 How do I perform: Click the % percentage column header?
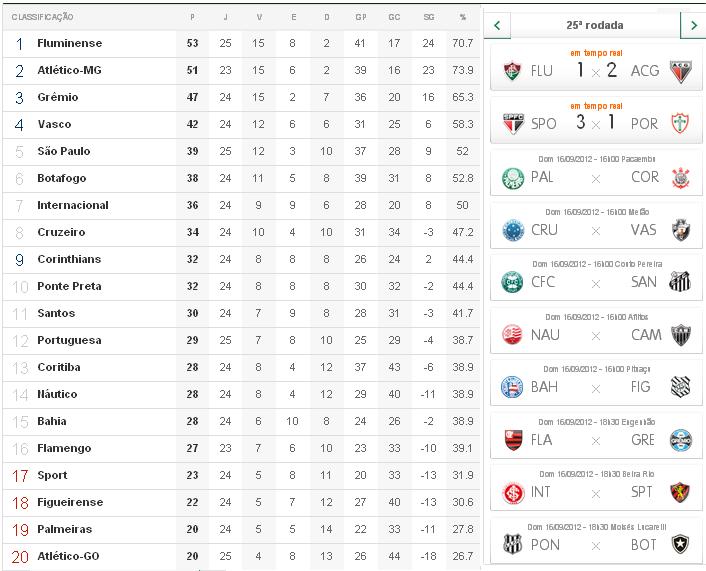(x=462, y=17)
